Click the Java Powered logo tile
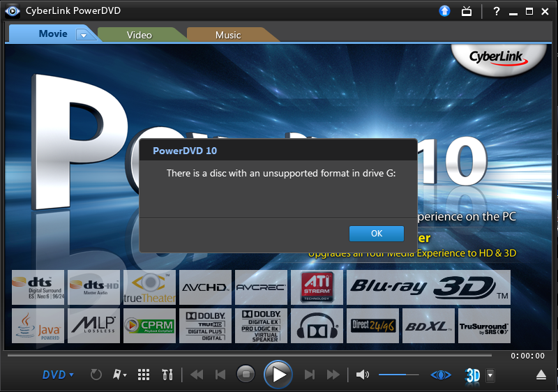The height and width of the screenshot is (392, 558). [38, 326]
